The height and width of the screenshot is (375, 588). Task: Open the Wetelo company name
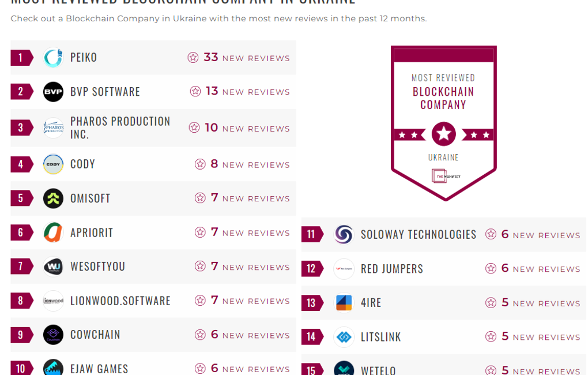click(x=378, y=370)
